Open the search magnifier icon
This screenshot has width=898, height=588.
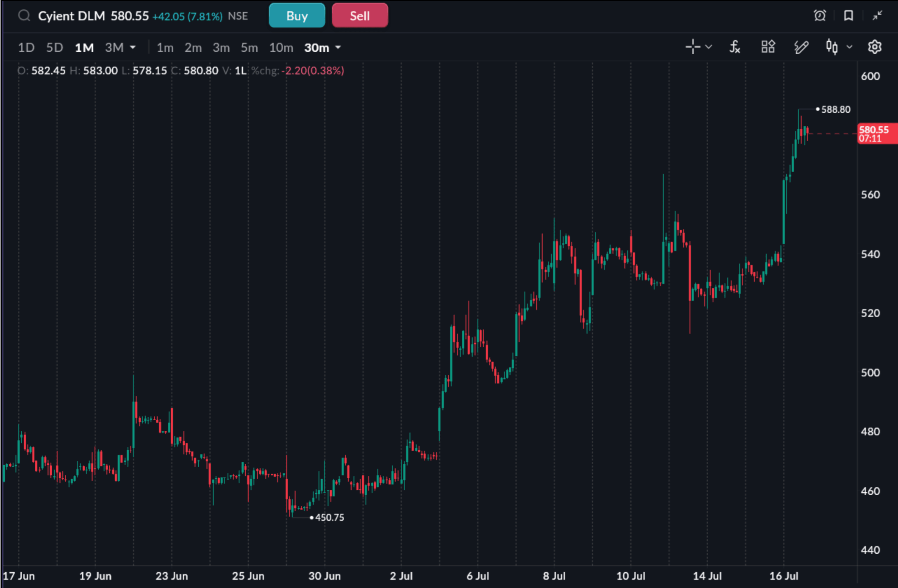[24, 16]
